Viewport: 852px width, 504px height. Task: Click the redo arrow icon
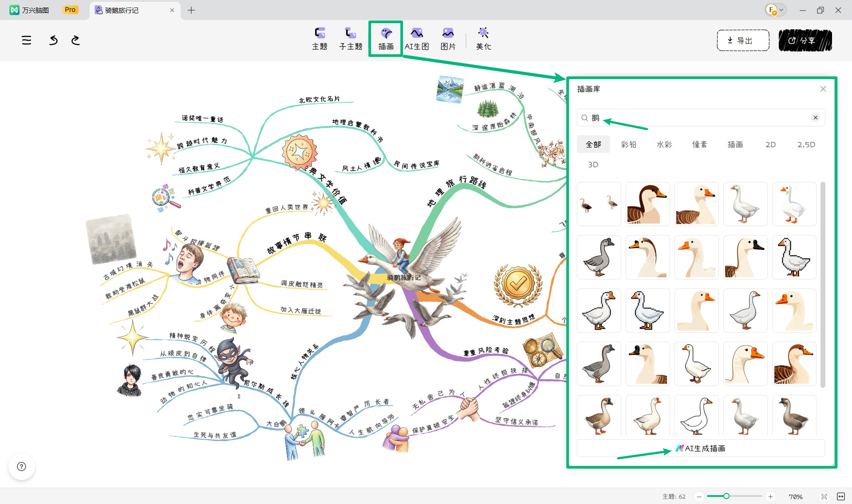tap(75, 40)
